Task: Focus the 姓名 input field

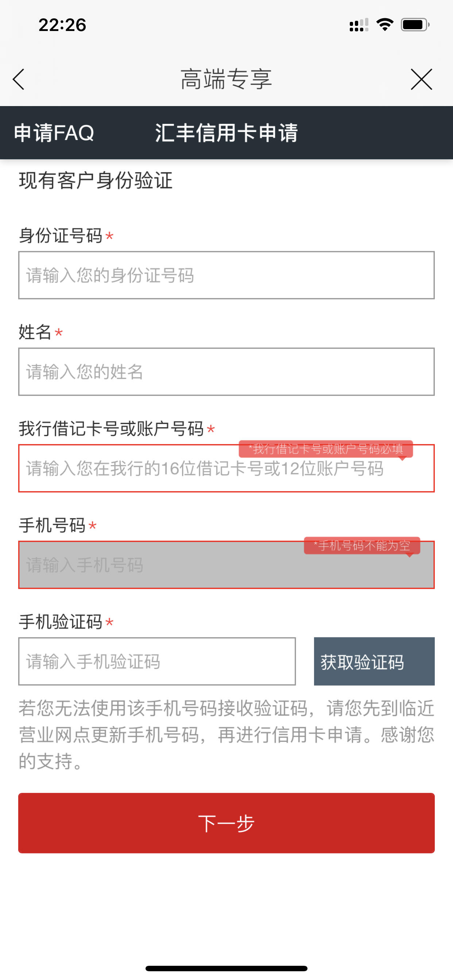Action: coord(226,372)
